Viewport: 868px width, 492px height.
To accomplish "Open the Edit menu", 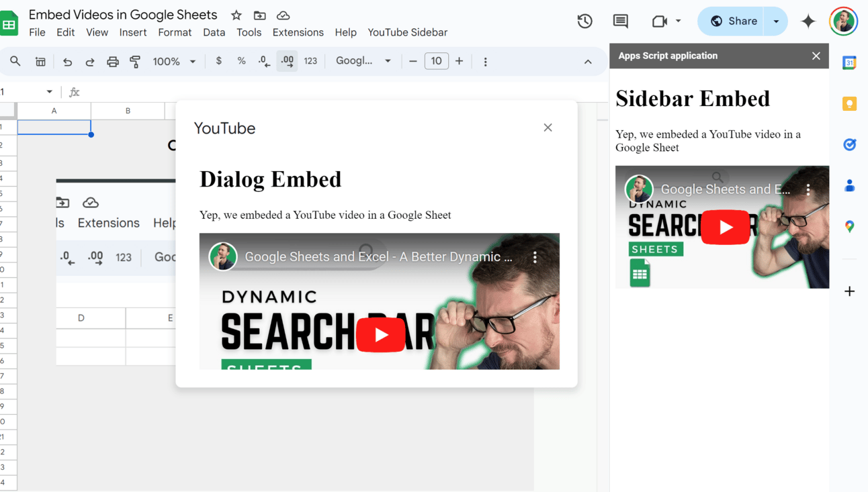I will click(x=65, y=32).
